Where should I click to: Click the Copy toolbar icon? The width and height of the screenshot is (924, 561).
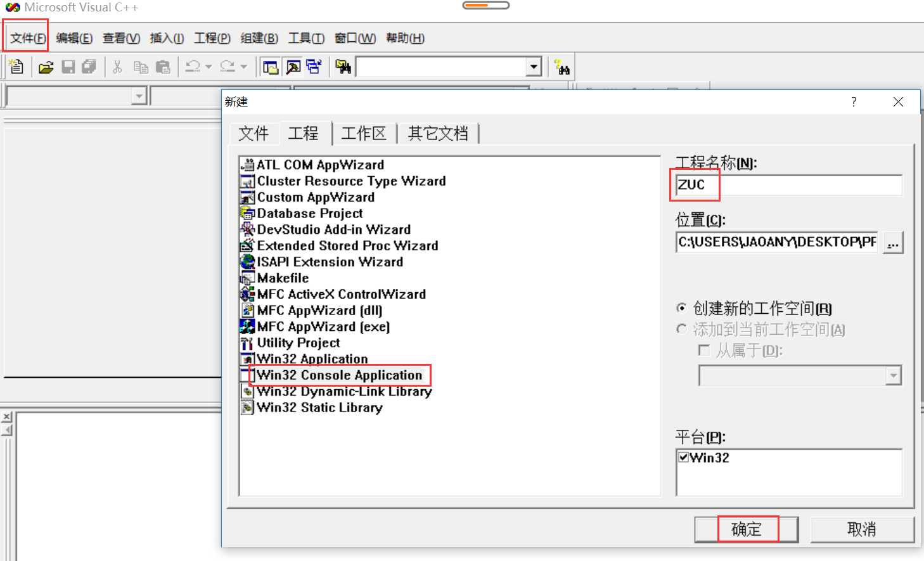pyautogui.click(x=141, y=67)
